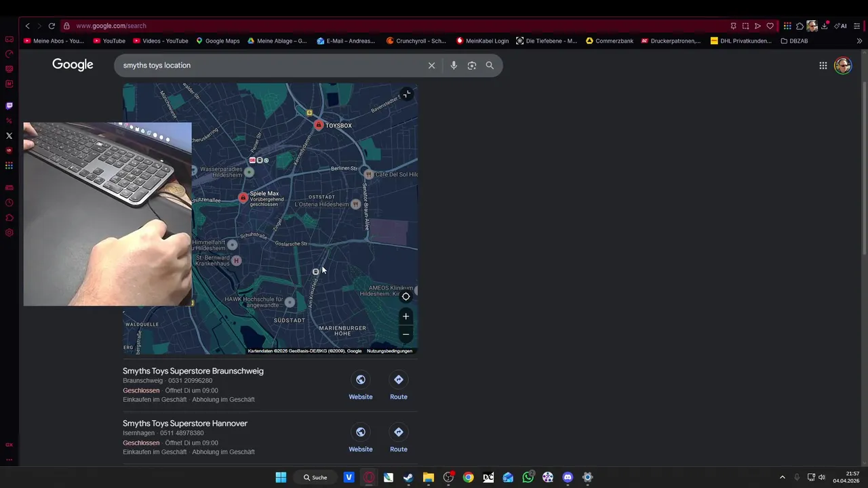
Task: Open File Explorer from the taskbar
Action: pyautogui.click(x=428, y=477)
